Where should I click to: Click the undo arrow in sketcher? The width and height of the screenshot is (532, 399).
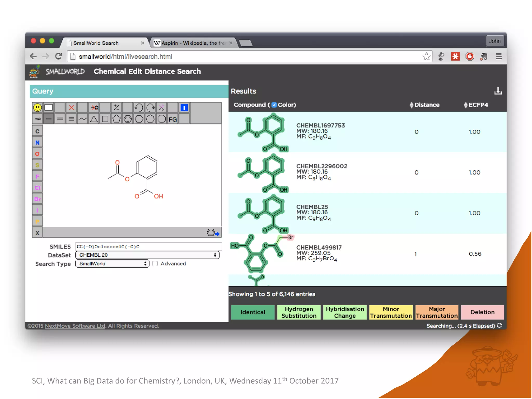click(138, 108)
